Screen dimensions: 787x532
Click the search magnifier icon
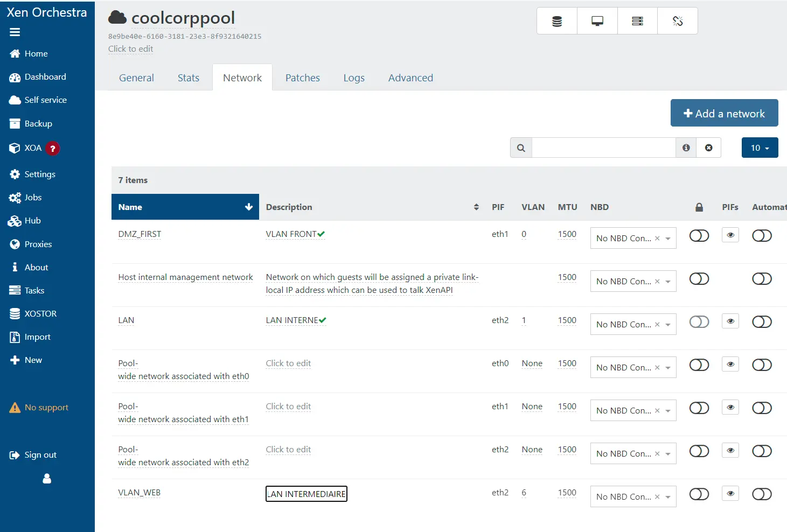521,148
